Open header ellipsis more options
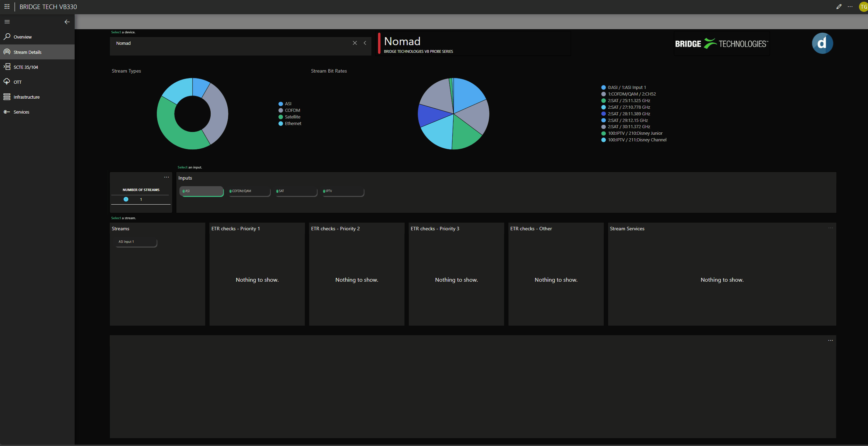 850,7
